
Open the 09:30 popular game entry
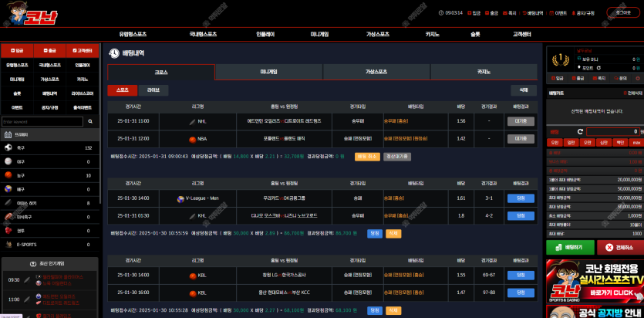pyautogui.click(x=49, y=280)
